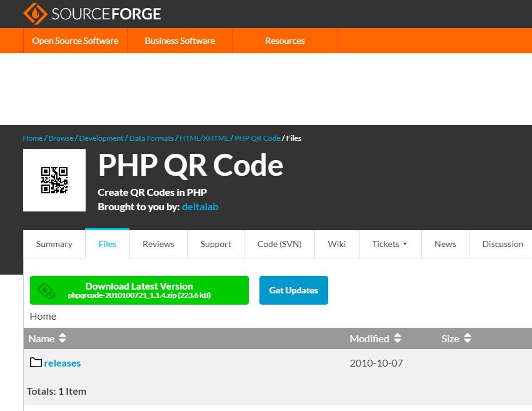Switch to the Reviews tab

click(x=158, y=244)
